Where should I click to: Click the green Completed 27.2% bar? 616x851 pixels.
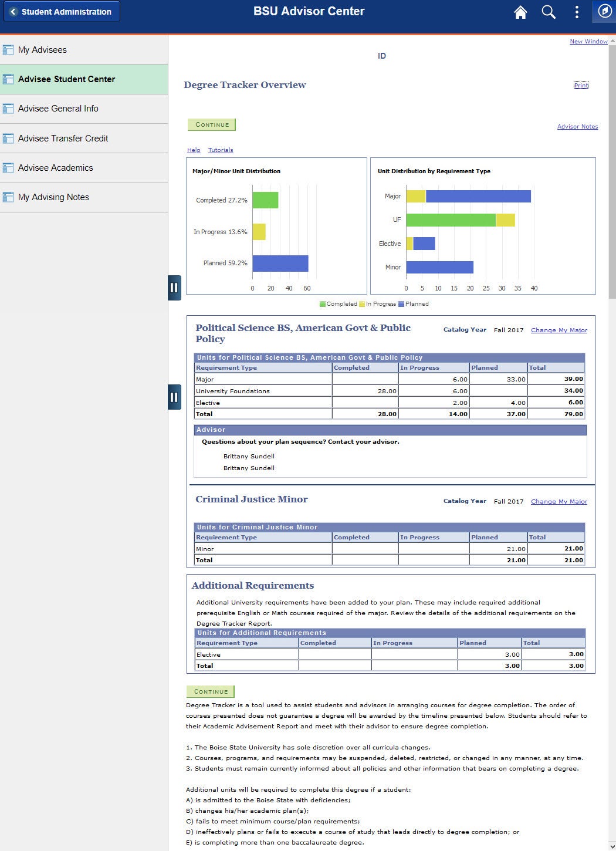265,200
